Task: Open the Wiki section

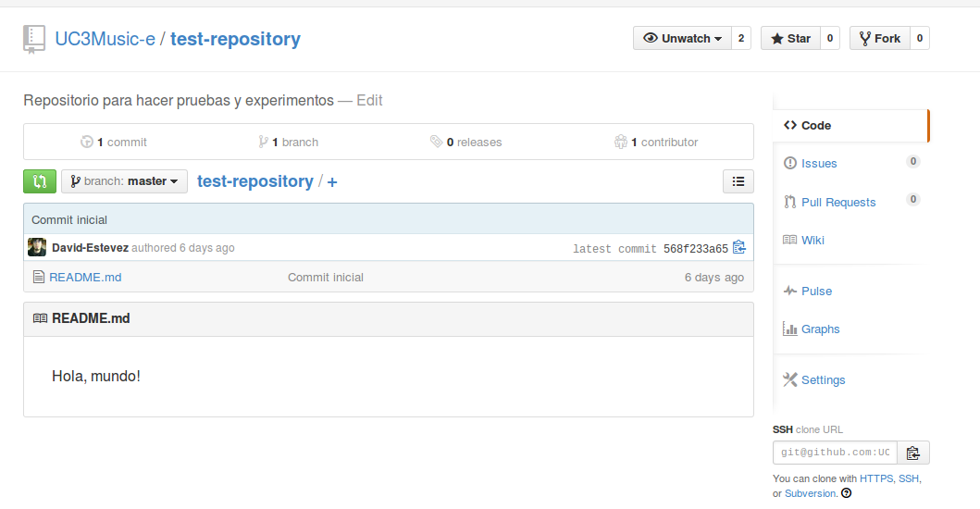Action: tap(813, 240)
